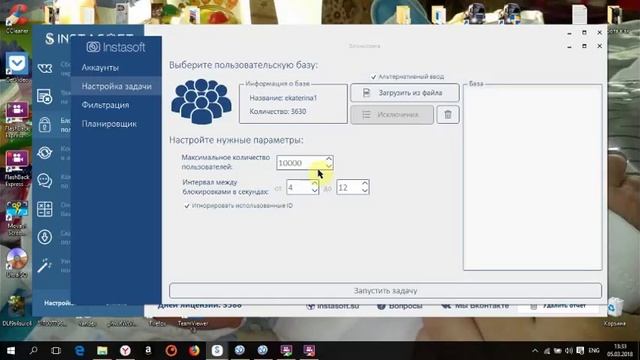Select the padlock blocking icon in the back sidebar
The height and width of the screenshot is (360, 640).
pyautogui.click(x=44, y=124)
